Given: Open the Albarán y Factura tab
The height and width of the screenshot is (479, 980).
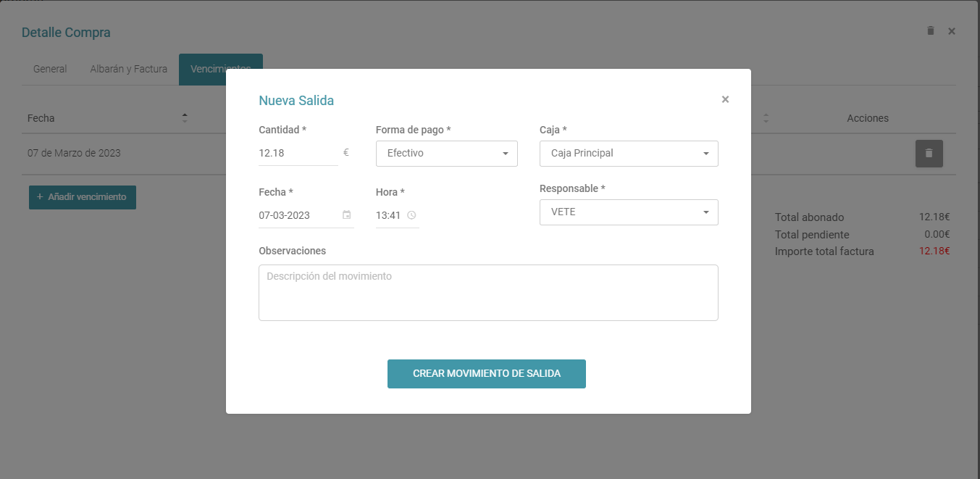Looking at the screenshot, I should point(128,70).
